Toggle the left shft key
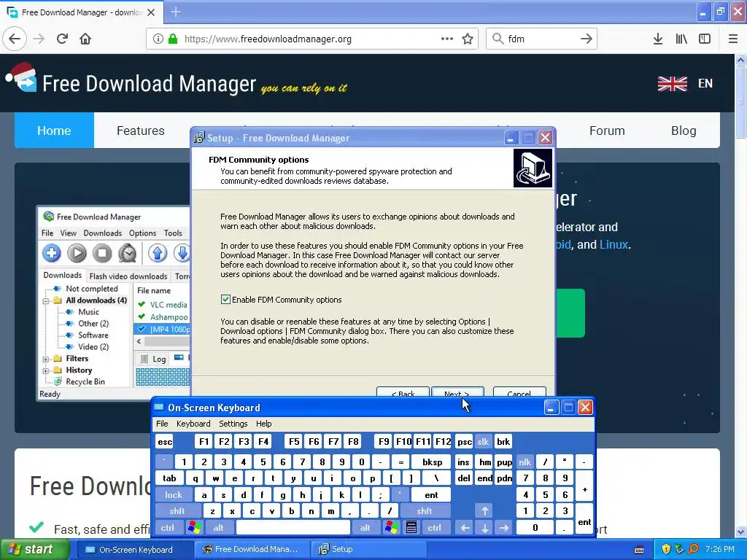This screenshot has height=560, width=747. 177,511
